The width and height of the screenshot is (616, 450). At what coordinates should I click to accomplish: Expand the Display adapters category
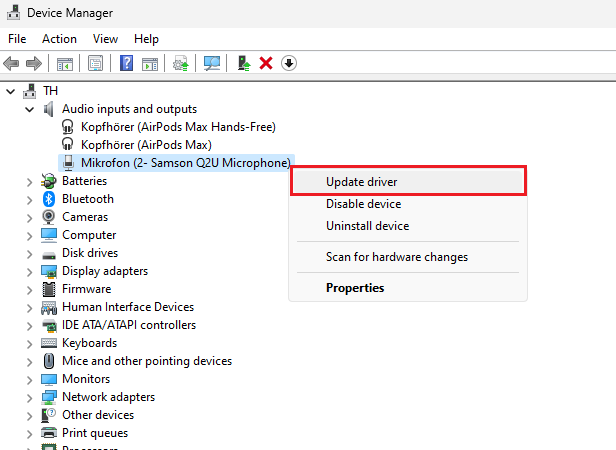[29, 271]
